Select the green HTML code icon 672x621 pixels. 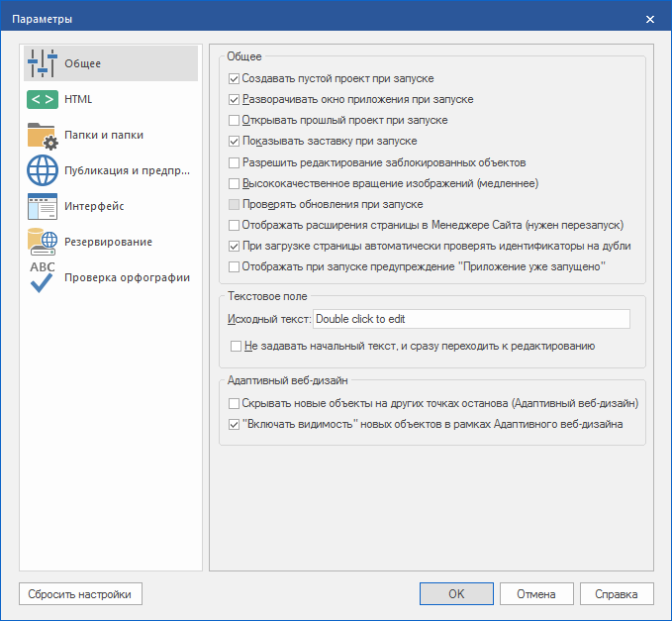[x=44, y=99]
